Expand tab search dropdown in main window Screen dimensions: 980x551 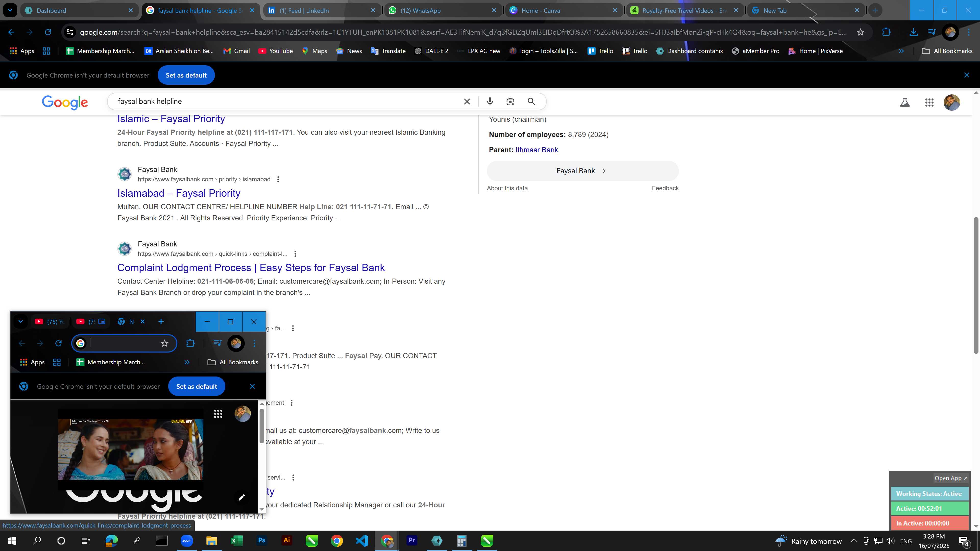click(10, 10)
